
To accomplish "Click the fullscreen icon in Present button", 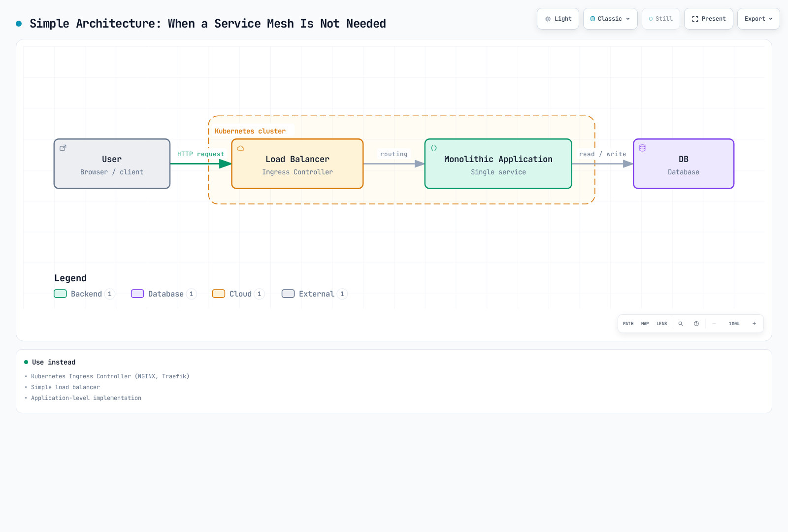I will click(695, 19).
